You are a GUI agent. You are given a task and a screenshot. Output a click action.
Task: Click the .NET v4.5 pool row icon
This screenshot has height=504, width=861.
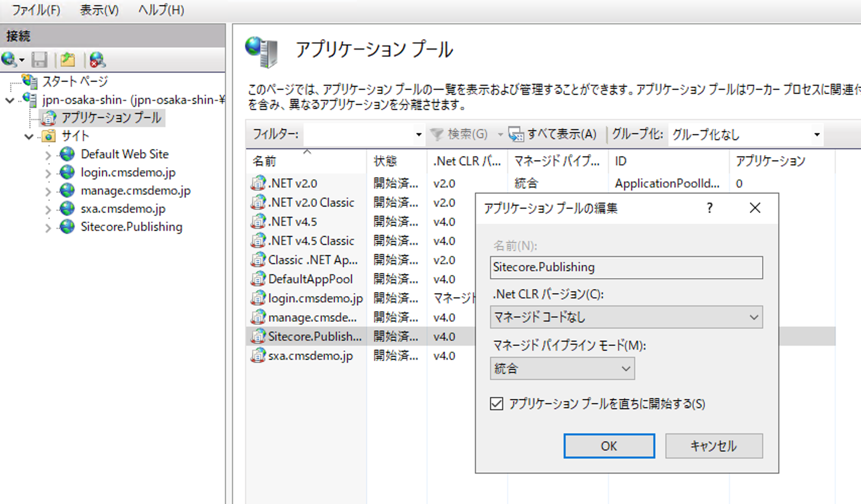pyautogui.click(x=258, y=221)
